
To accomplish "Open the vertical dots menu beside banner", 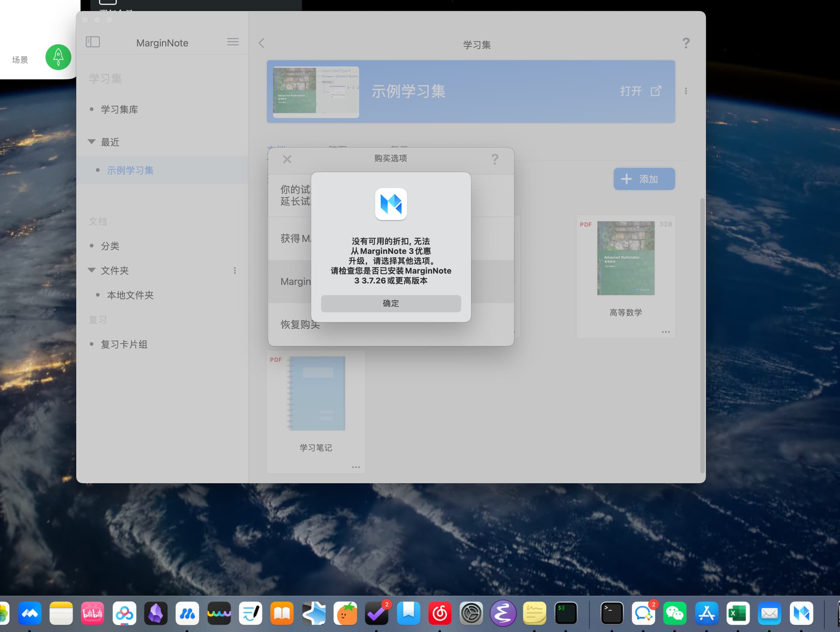I will (x=686, y=91).
